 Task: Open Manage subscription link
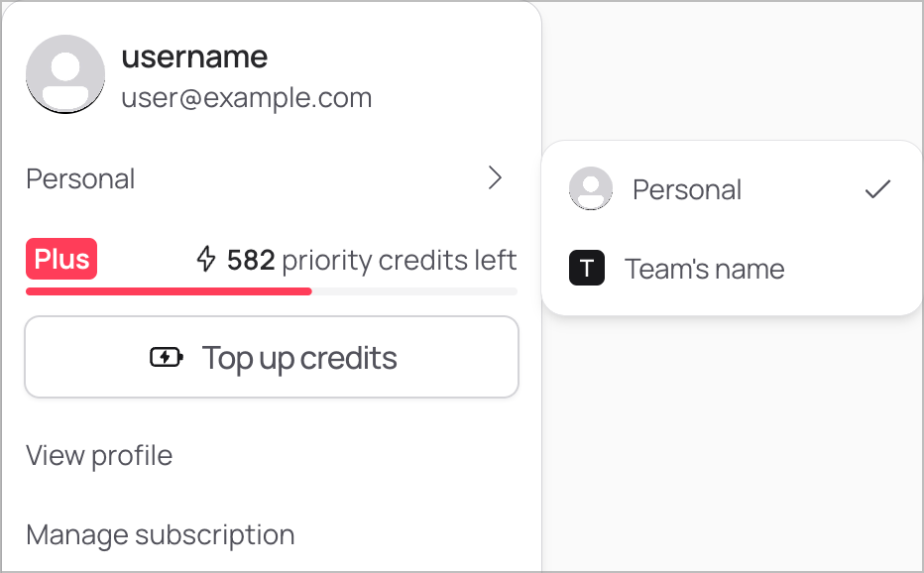click(x=161, y=535)
